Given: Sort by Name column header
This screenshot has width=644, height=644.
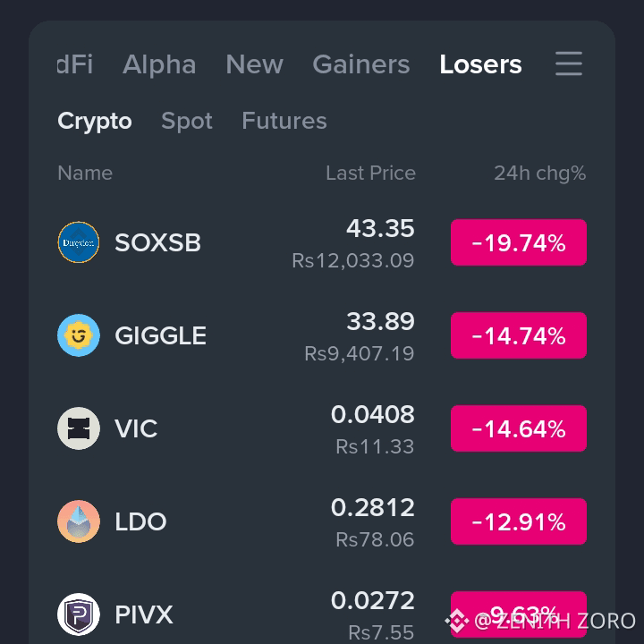Looking at the screenshot, I should [x=85, y=173].
